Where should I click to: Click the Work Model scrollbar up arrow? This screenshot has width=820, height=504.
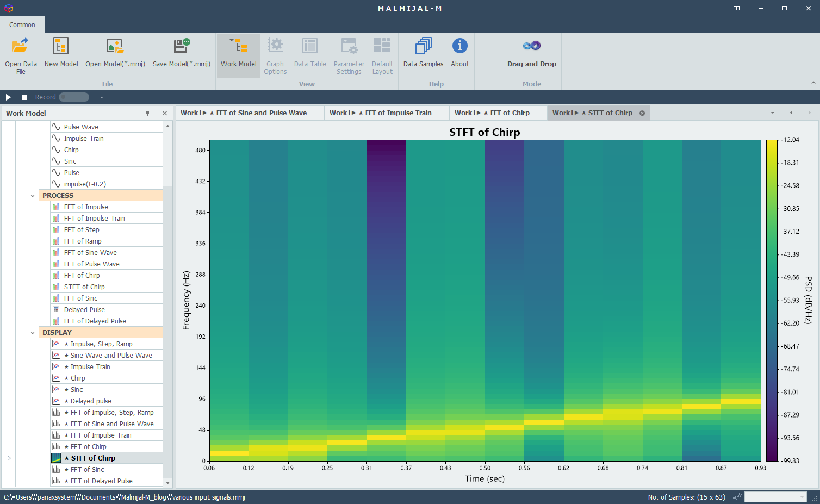167,126
